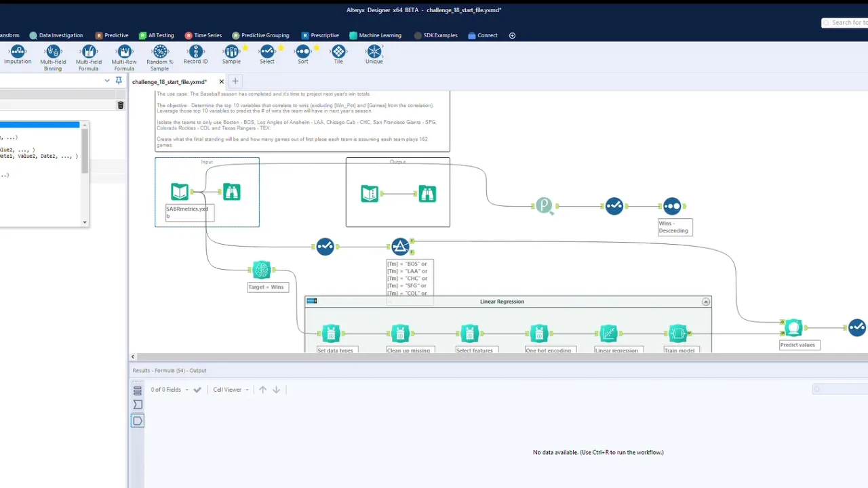Select the Browse node in Input container
Viewport: 868px width, 488px height.
231,192
